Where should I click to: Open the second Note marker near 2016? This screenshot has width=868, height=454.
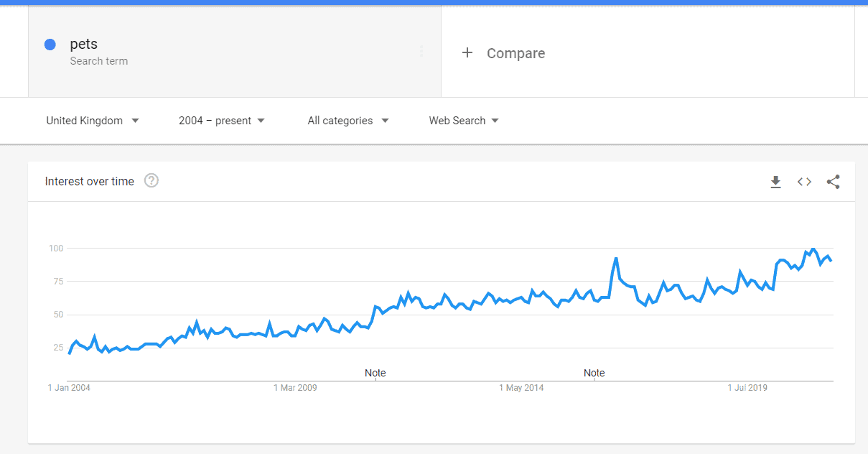point(594,373)
